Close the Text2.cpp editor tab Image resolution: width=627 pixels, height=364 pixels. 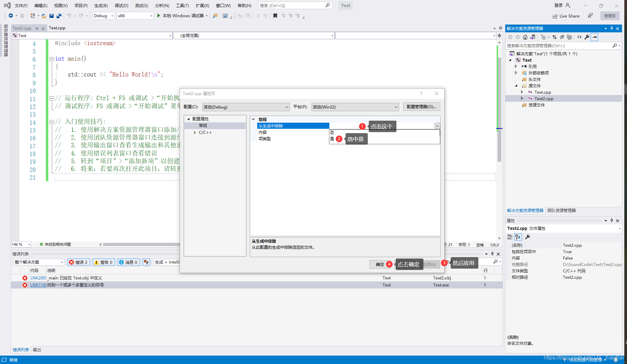click(x=43, y=29)
